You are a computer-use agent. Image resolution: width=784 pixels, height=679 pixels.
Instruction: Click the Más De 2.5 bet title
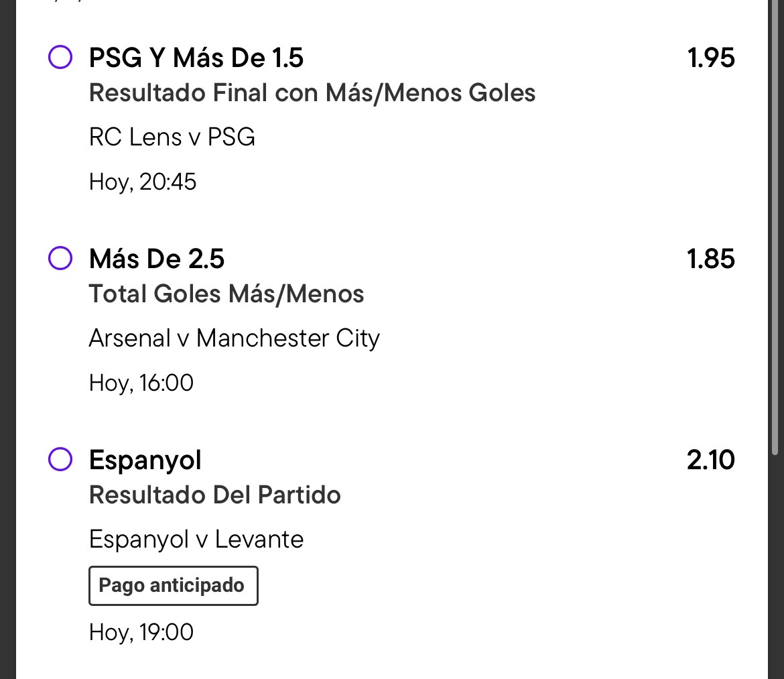(157, 259)
